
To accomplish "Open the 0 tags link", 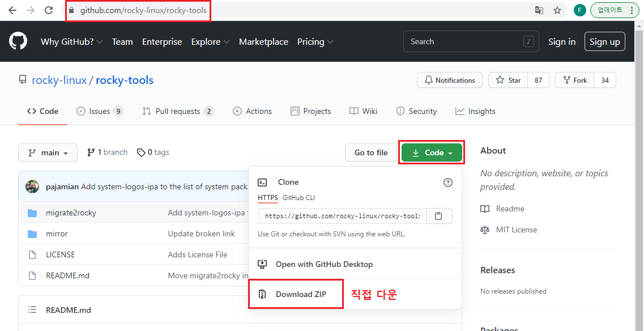I will click(153, 152).
